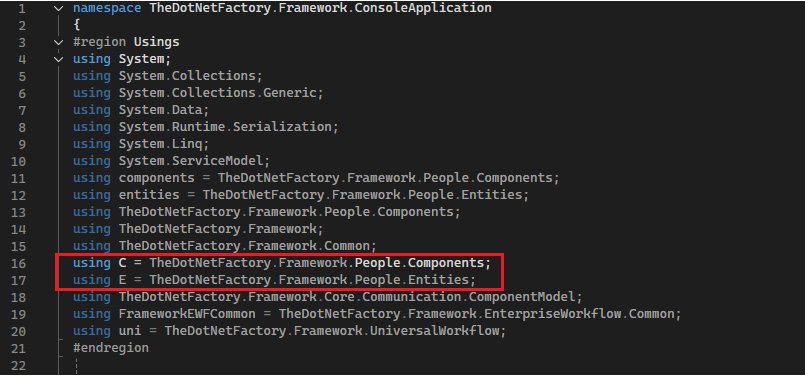The image size is (805, 376).
Task: Collapse the using System fold chevron
Action: pyautogui.click(x=59, y=59)
